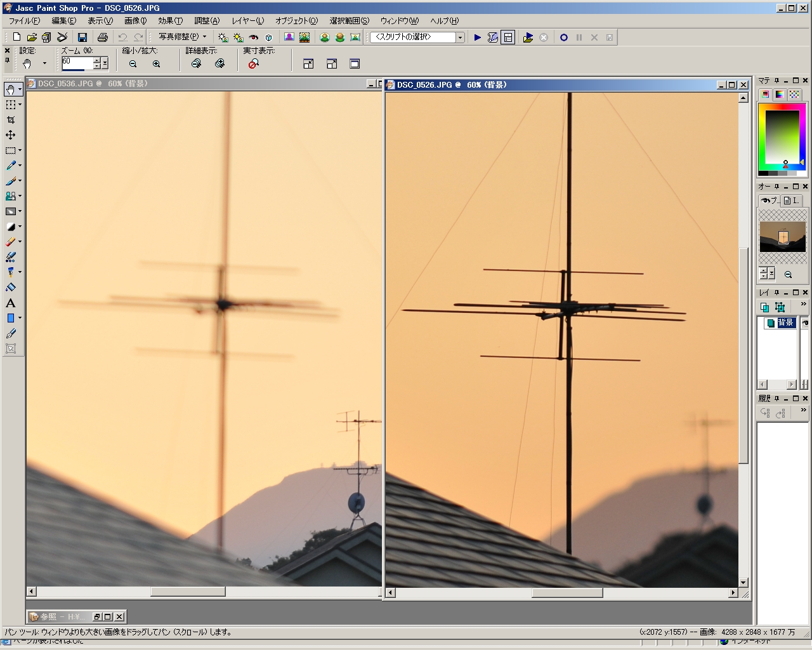Open the zoom percentage dropdown arrow

tap(105, 63)
